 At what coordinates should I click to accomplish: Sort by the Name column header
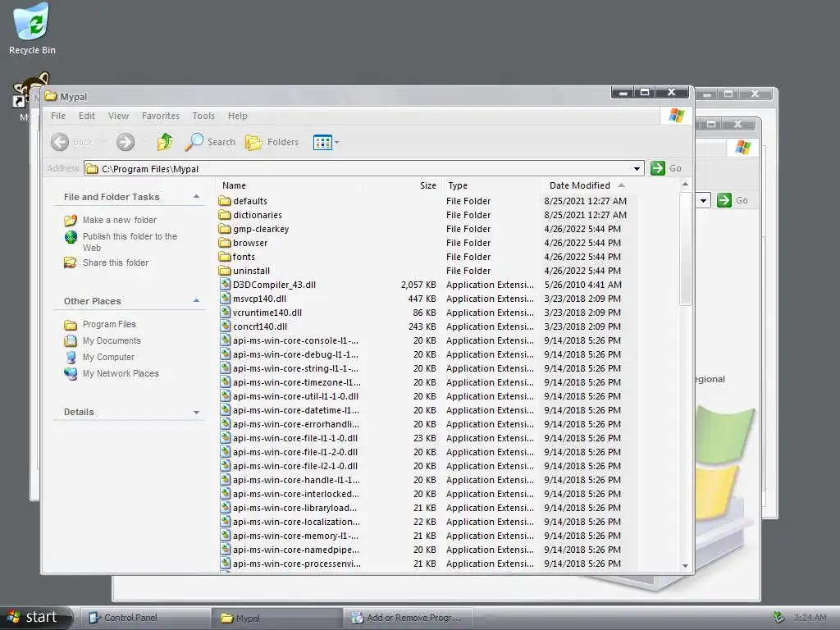[290, 185]
